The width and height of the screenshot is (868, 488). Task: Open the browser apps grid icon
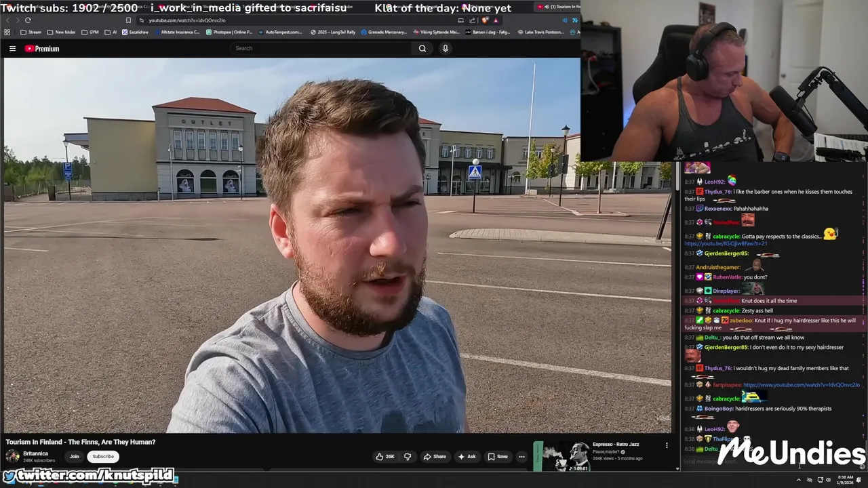[x=7, y=32]
